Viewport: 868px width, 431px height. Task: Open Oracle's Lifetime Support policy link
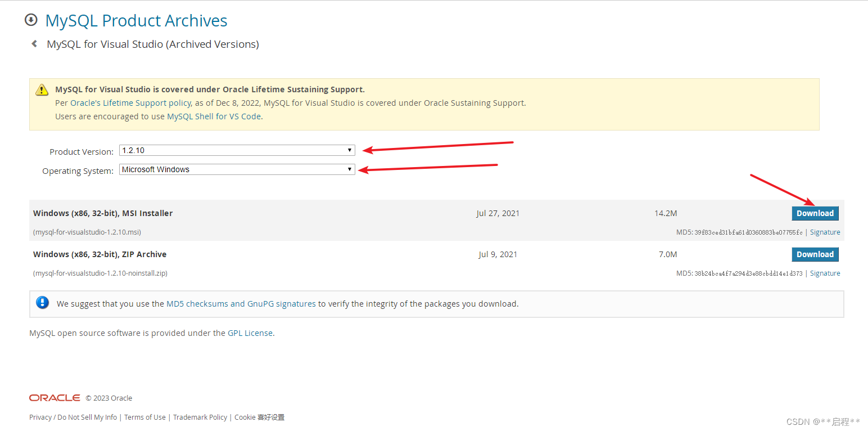129,102
